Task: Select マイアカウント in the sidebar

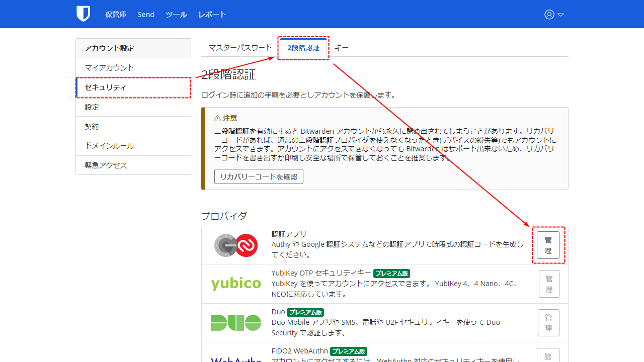Action: 133,68
